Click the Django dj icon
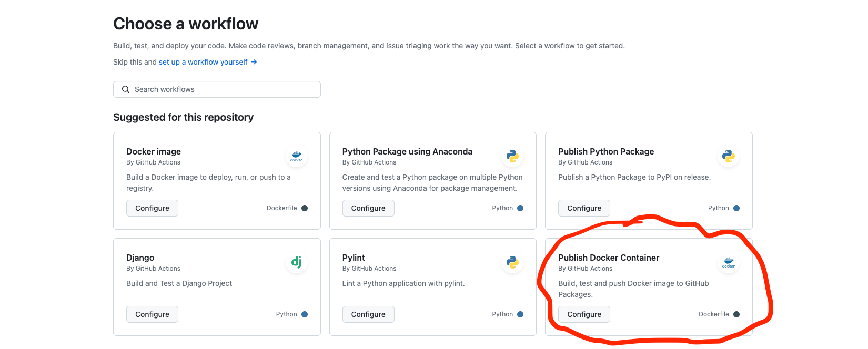The height and width of the screenshot is (349, 868). click(x=296, y=262)
